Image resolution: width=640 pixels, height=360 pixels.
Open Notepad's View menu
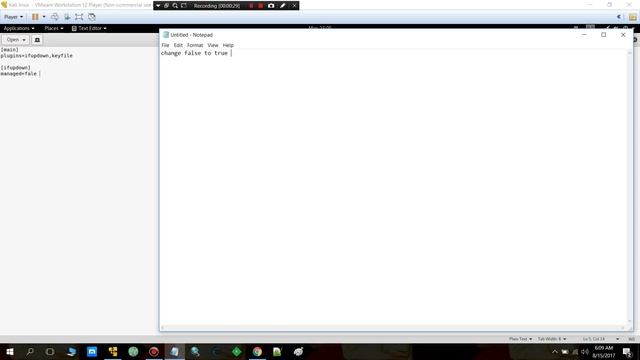click(213, 45)
